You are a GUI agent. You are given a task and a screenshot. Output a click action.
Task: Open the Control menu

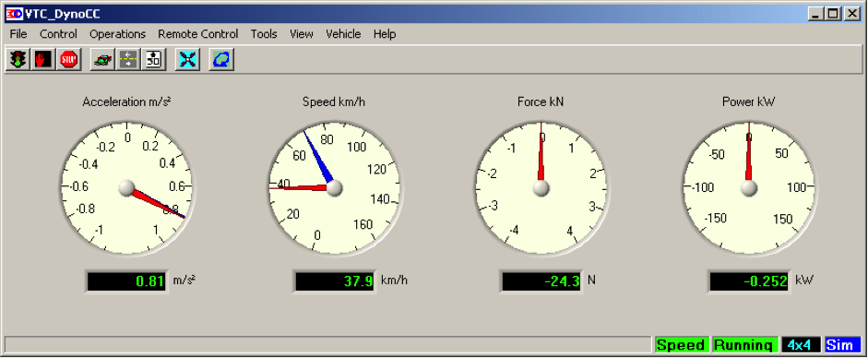[x=58, y=34]
